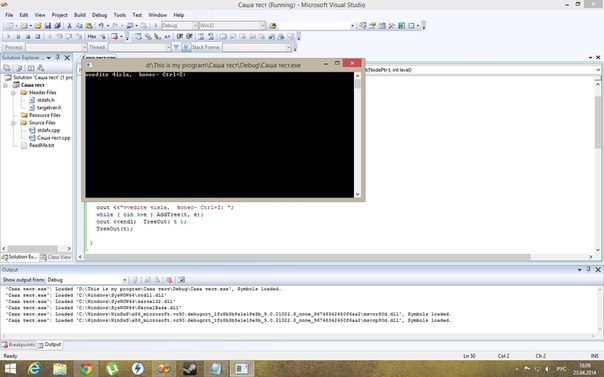Click Solution Explorer Show All Files icon
The image size is (604, 377).
tap(19, 68)
